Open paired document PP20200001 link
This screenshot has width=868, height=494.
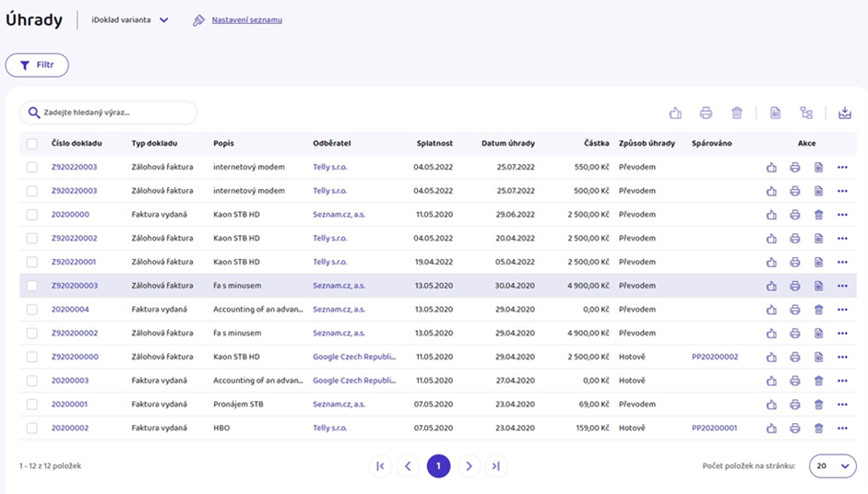pyautogui.click(x=714, y=429)
